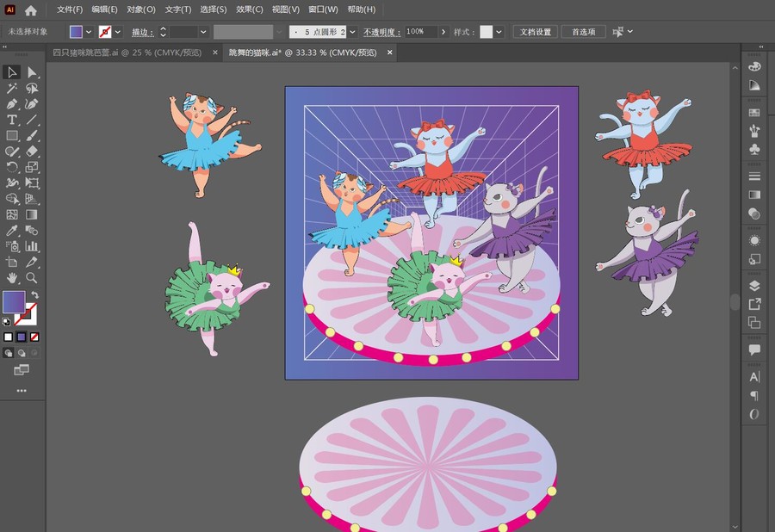Viewport: 775px width, 532px height.
Task: Select the Line Segment tool
Action: click(32, 120)
